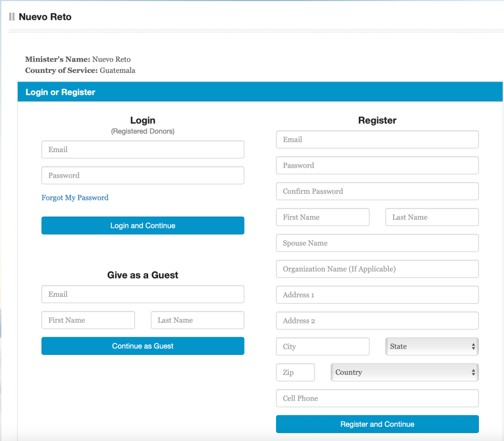Select the guest Last Name field

tap(197, 320)
